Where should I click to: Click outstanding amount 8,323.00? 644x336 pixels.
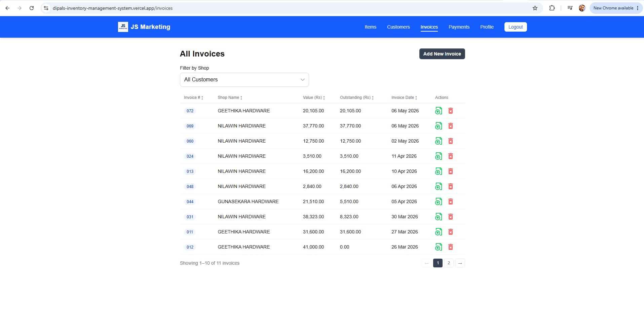tap(349, 217)
